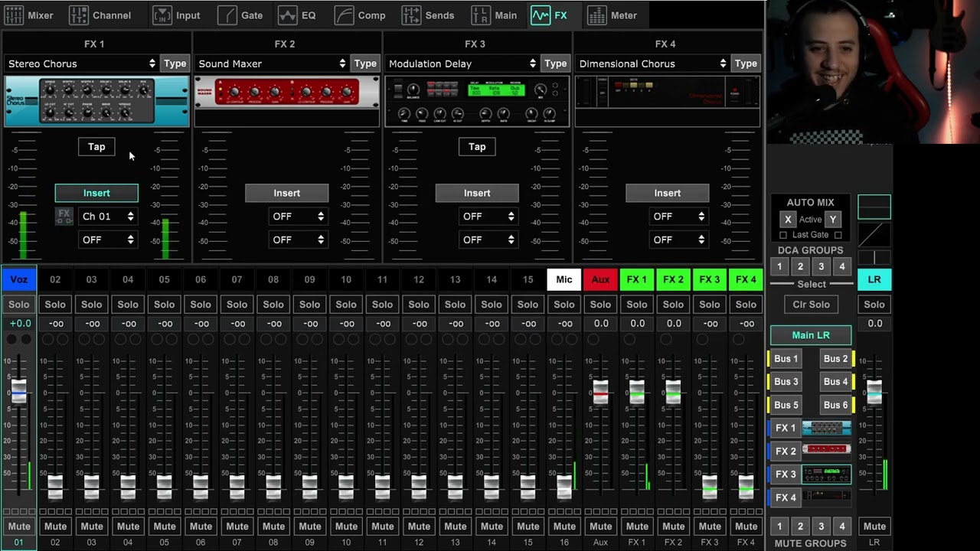Viewport: 980px width, 551px height.
Task: Open the Stereo Chorus rack image in FX 1
Action: (96, 101)
